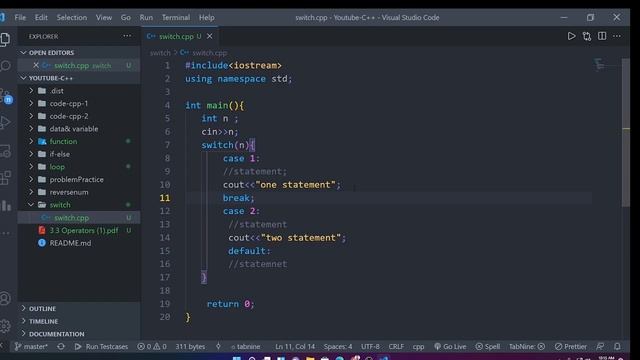Open editor More Actions ellipsis
The height and width of the screenshot is (360, 640).
(617, 36)
